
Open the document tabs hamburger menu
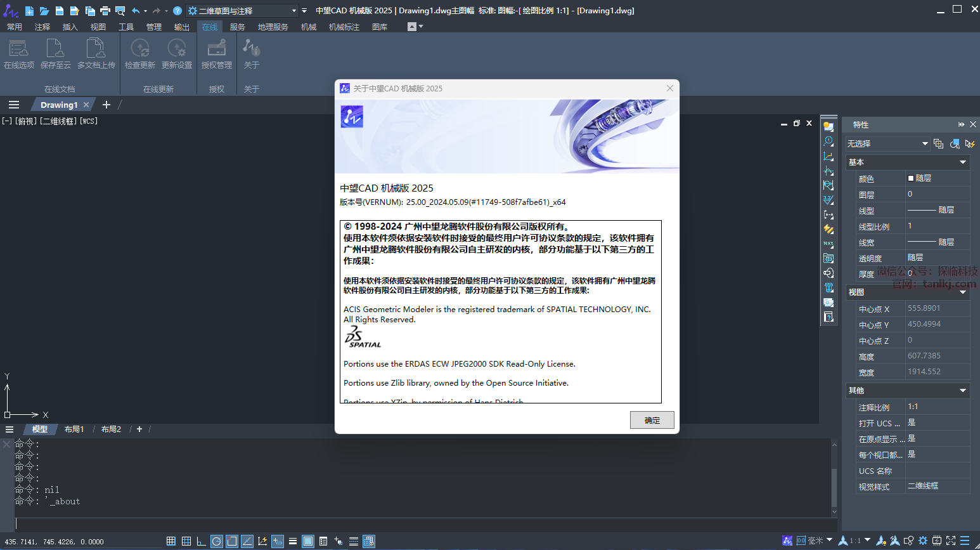click(x=14, y=105)
